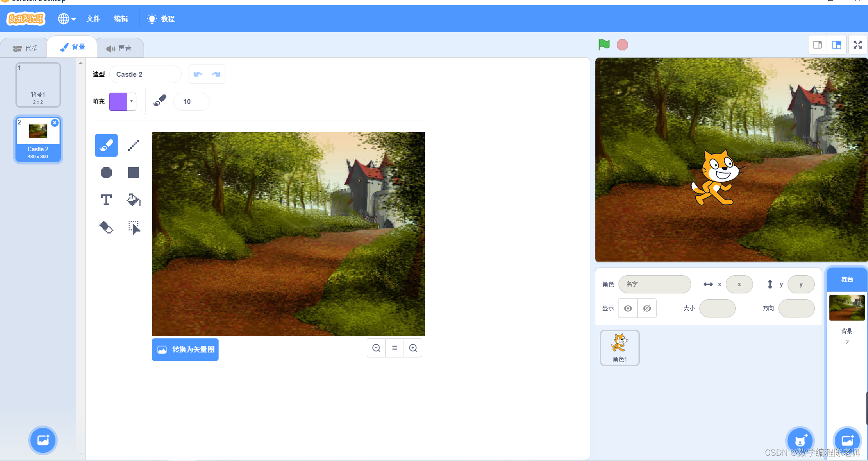The height and width of the screenshot is (461, 868).
Task: Click the stage choose backdrop button
Action: (847, 440)
